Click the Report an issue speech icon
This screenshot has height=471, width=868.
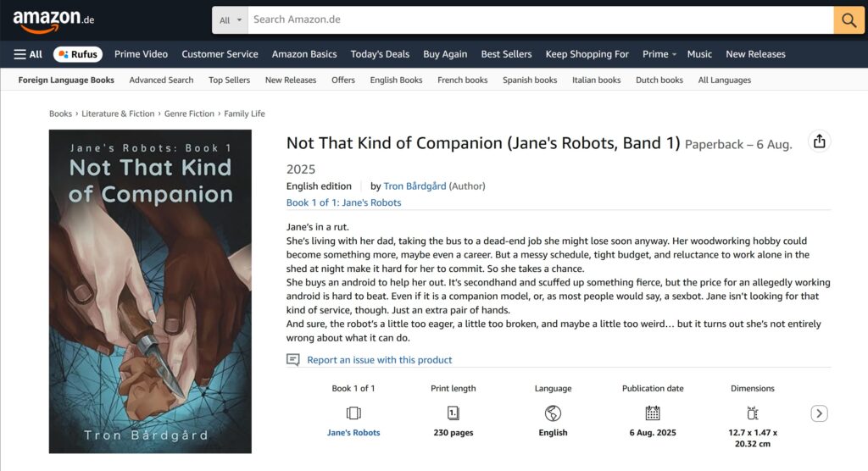293,360
